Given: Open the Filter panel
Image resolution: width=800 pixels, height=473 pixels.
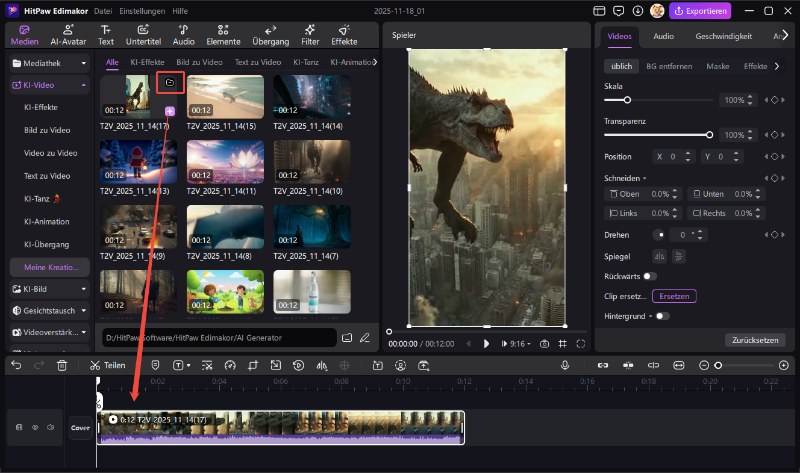Looking at the screenshot, I should [310, 35].
